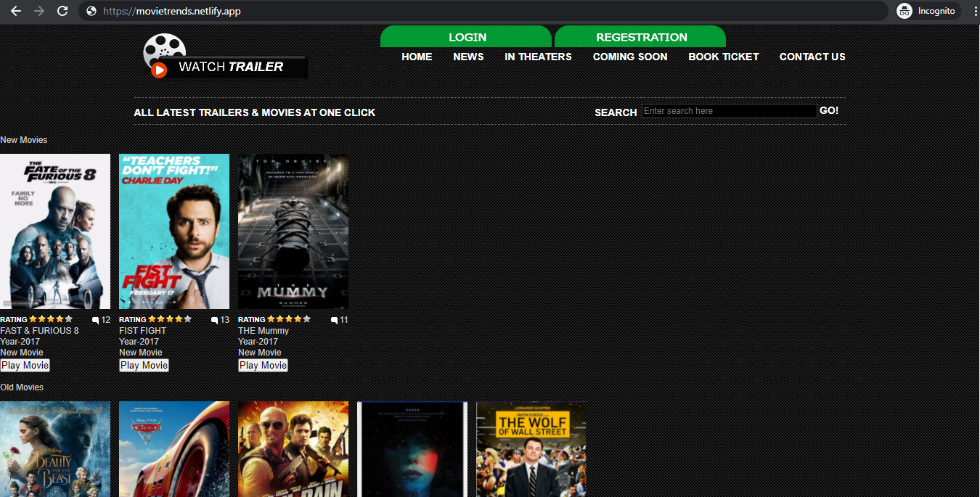Click the SEARCH label
This screenshot has height=497, width=980.
[616, 112]
